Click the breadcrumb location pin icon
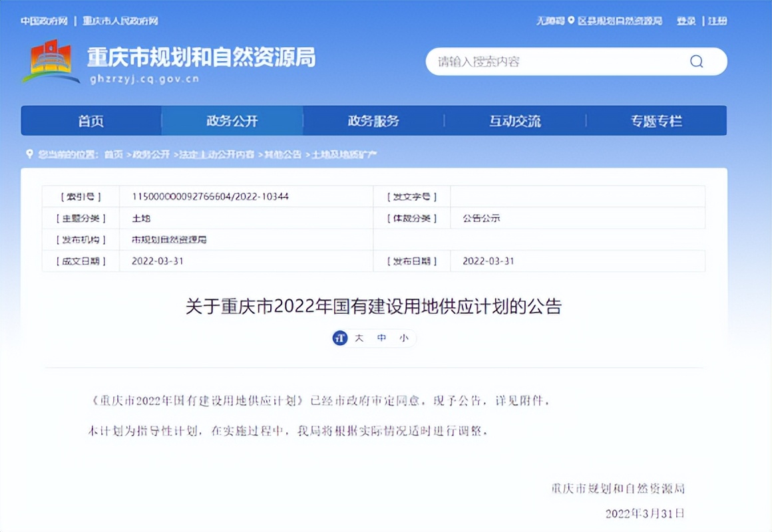772x532 pixels. click(29, 154)
